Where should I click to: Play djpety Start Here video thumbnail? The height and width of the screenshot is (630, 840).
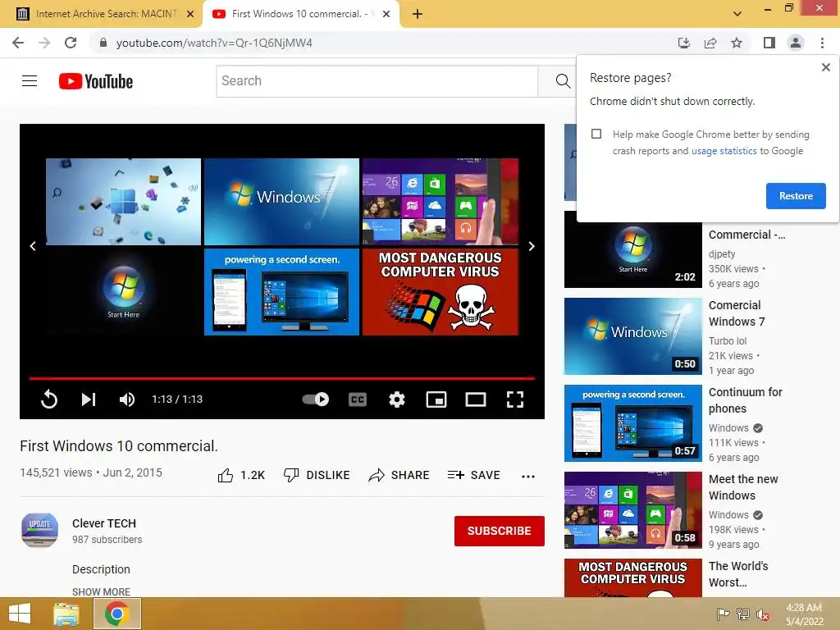(x=632, y=254)
